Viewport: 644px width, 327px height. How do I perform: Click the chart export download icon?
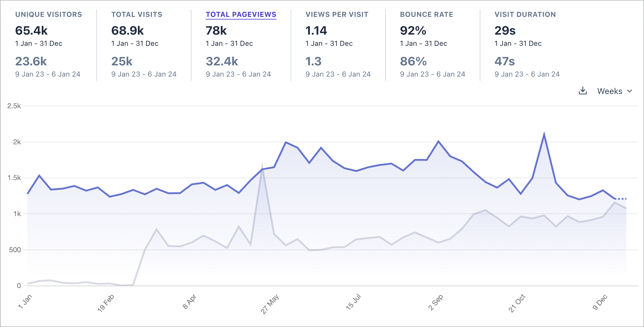(x=583, y=91)
